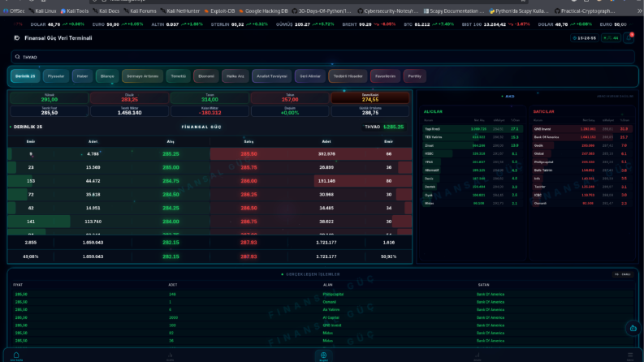Open the analysis chart icon in bottom bar

click(x=478, y=356)
